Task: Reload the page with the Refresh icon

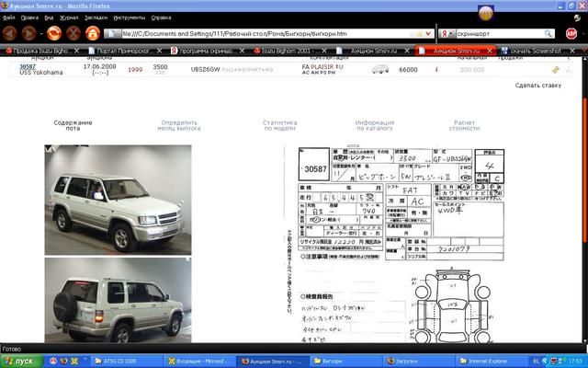Action: click(x=54, y=33)
